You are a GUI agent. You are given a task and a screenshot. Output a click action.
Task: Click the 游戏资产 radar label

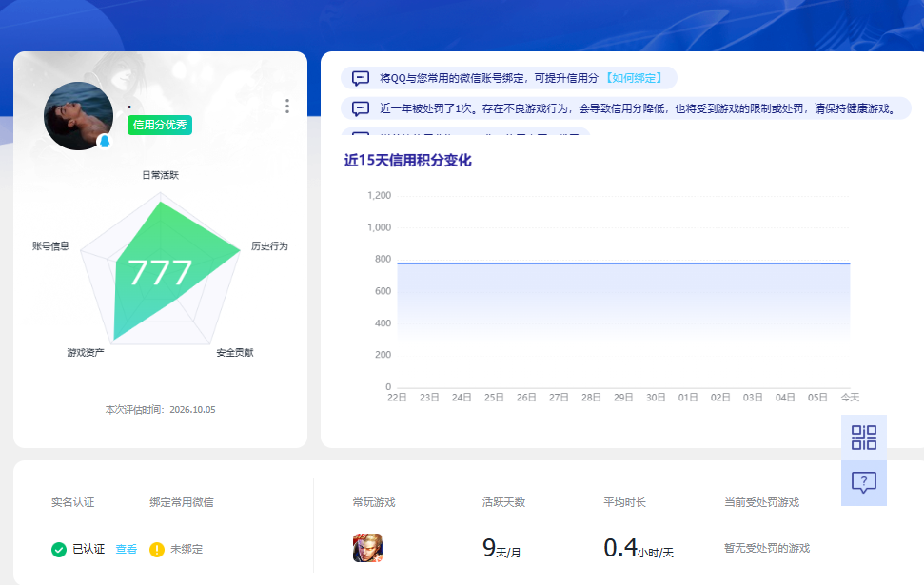pos(86,352)
